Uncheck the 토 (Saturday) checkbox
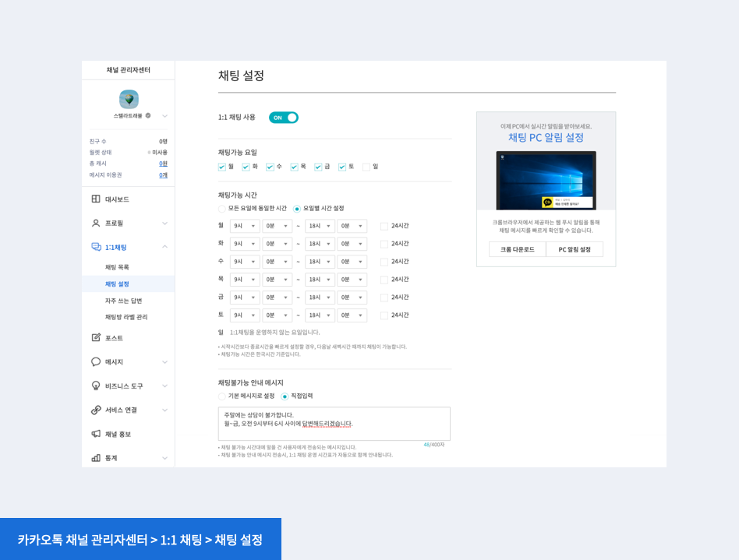Image resolution: width=739 pixels, height=560 pixels. click(342, 167)
